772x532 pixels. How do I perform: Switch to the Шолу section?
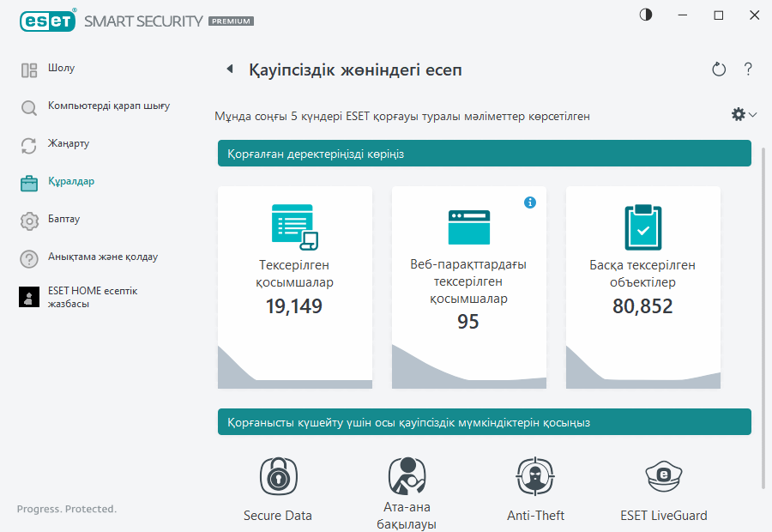point(28,69)
